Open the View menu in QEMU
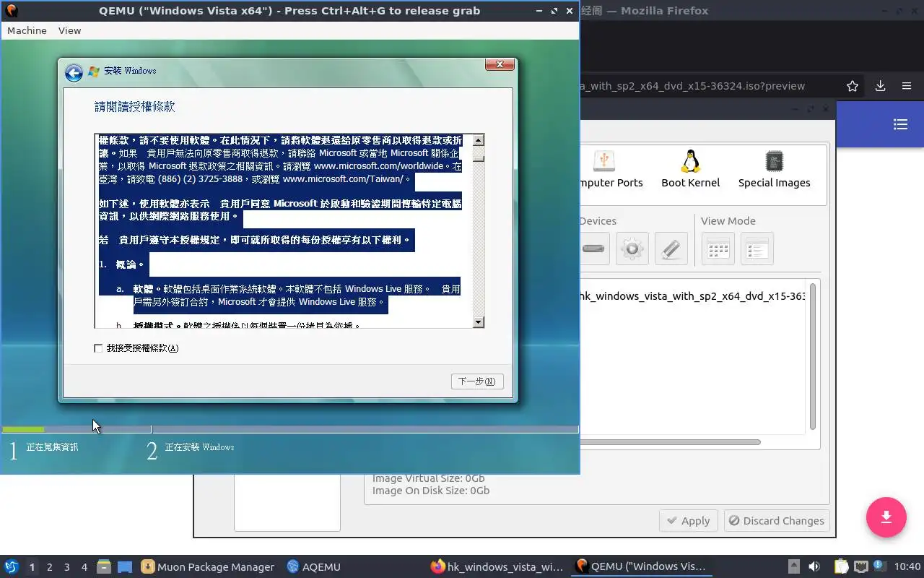Viewport: 924px width, 578px height. pyautogui.click(x=69, y=30)
